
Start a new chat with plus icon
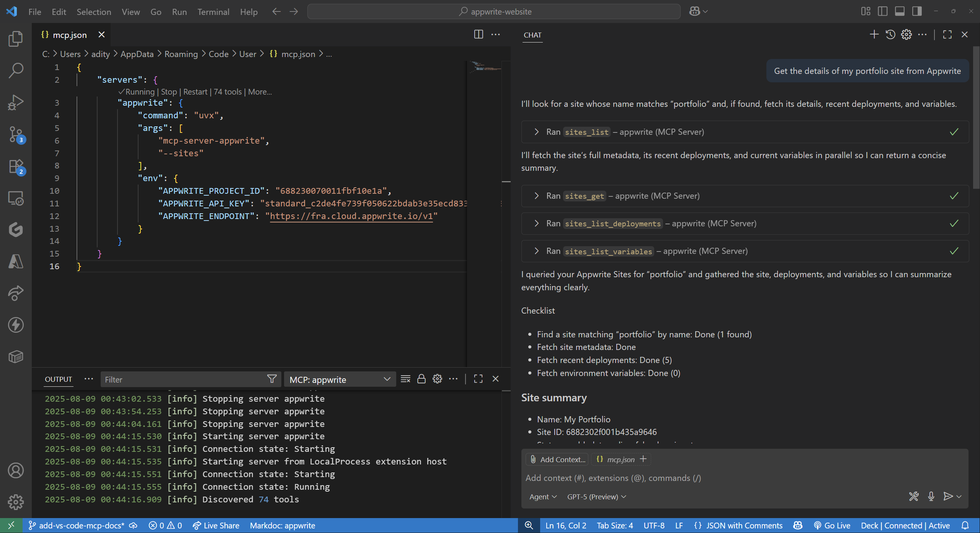(x=874, y=34)
